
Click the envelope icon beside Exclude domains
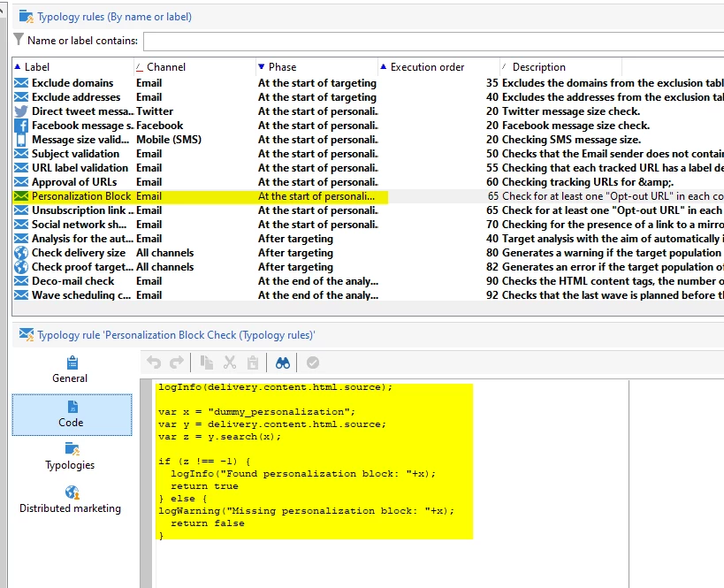point(21,83)
